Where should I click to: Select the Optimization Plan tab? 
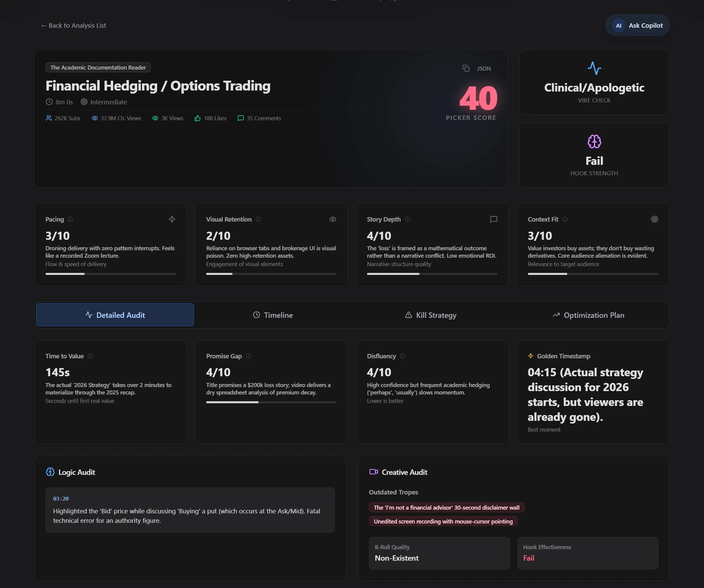coord(588,315)
